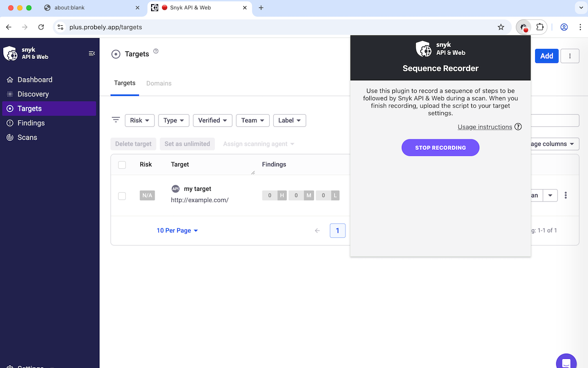Expand the Verified filter dropdown
The image size is (588, 368).
tap(213, 121)
